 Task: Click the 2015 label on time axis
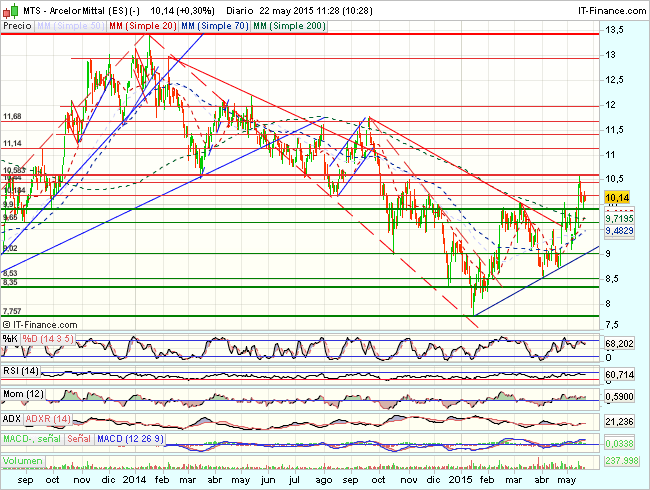[461, 480]
